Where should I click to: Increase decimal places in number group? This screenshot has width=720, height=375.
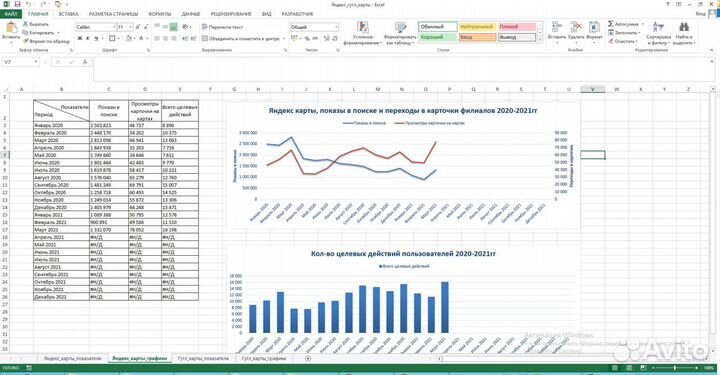326,39
